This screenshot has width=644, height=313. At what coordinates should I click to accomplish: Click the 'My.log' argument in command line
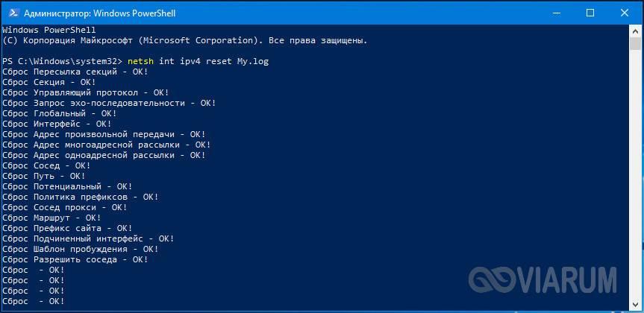click(252, 62)
